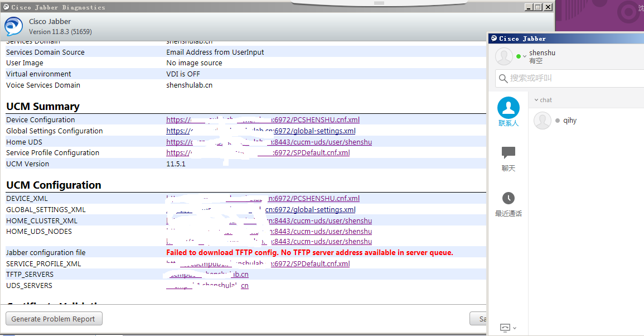644x336 pixels.
Task: Click the UCM Version value 11.5.1
Action: click(176, 164)
